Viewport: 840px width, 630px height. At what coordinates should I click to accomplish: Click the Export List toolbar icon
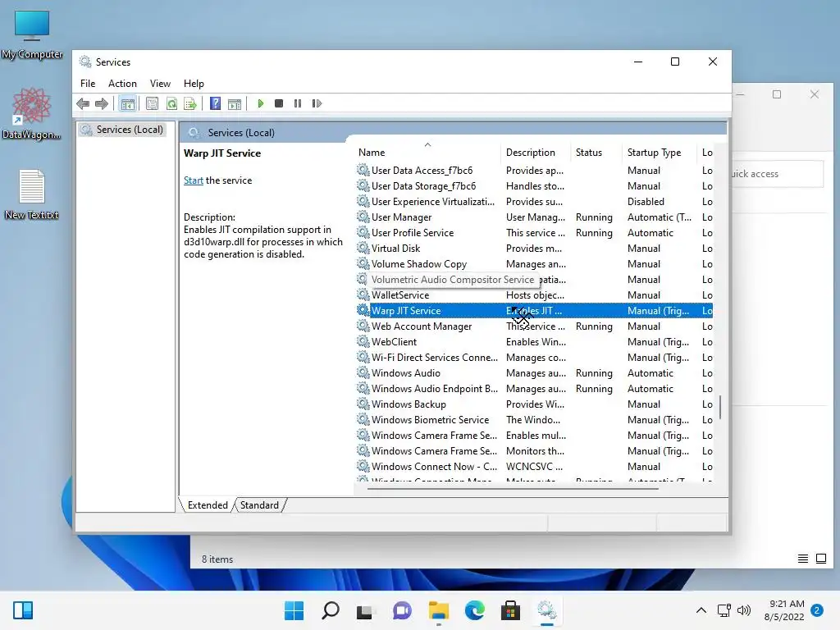pyautogui.click(x=190, y=103)
